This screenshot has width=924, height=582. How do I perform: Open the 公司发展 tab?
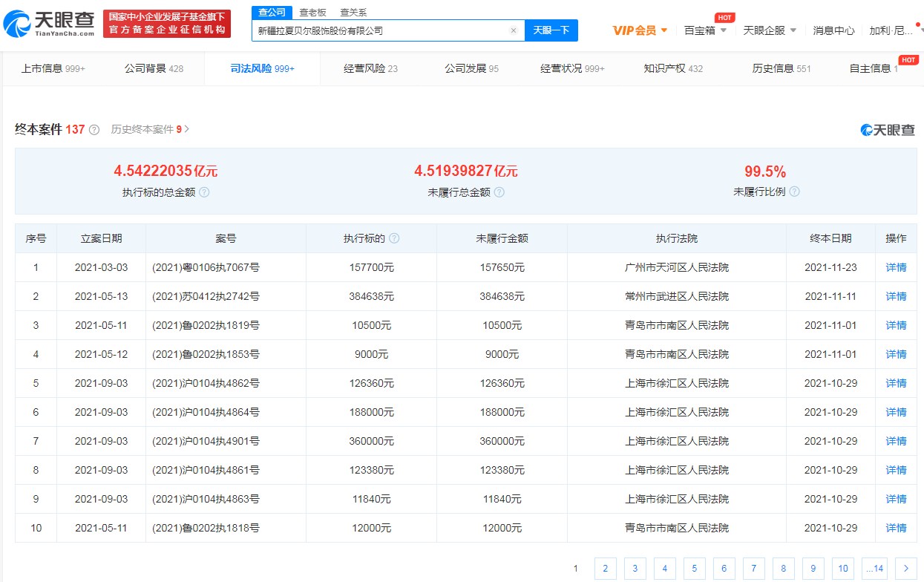coord(471,68)
